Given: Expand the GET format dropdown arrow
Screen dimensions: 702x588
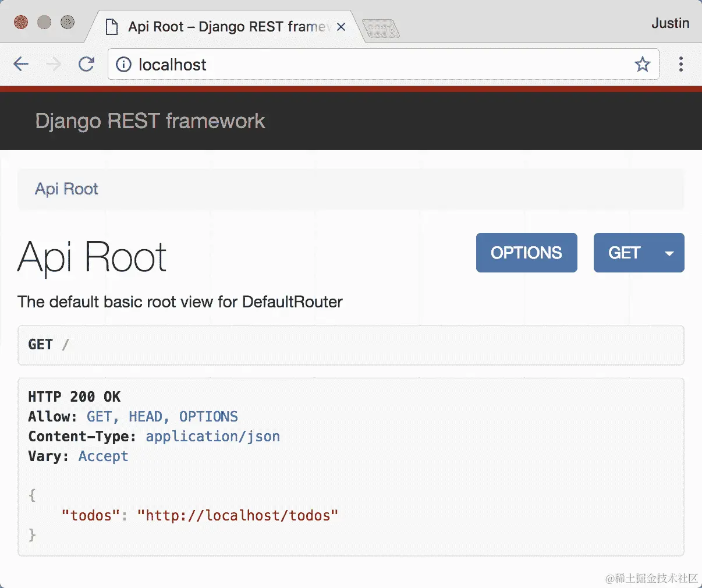Looking at the screenshot, I should (x=669, y=253).
